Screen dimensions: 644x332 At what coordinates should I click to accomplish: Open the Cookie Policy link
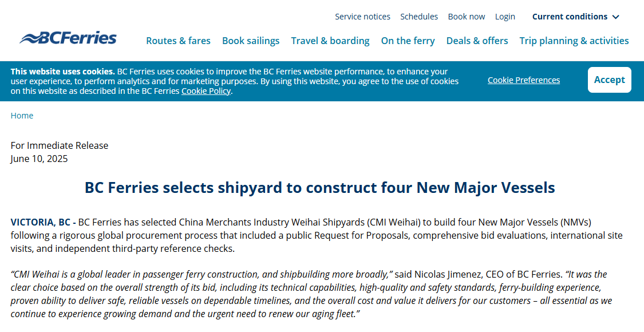click(x=206, y=91)
